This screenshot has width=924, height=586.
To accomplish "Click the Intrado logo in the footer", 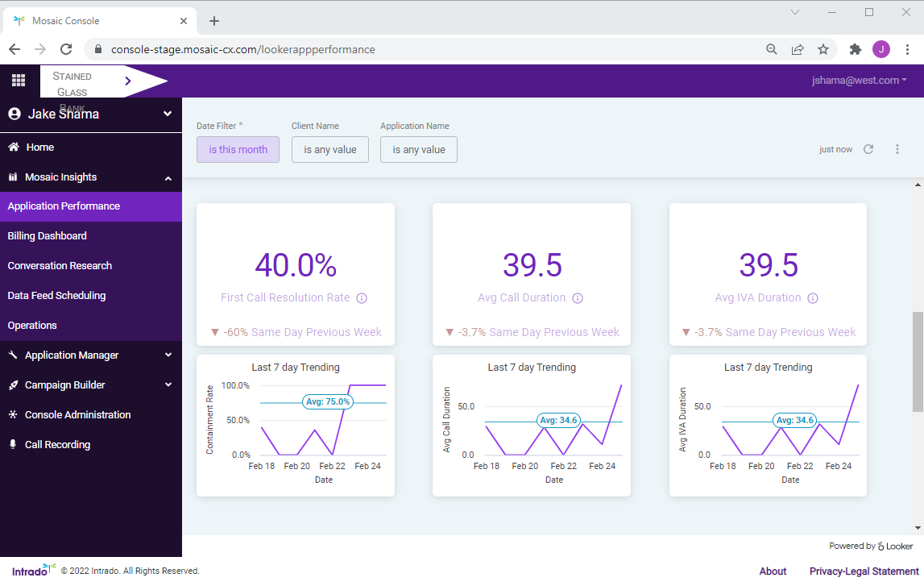I will (31, 568).
